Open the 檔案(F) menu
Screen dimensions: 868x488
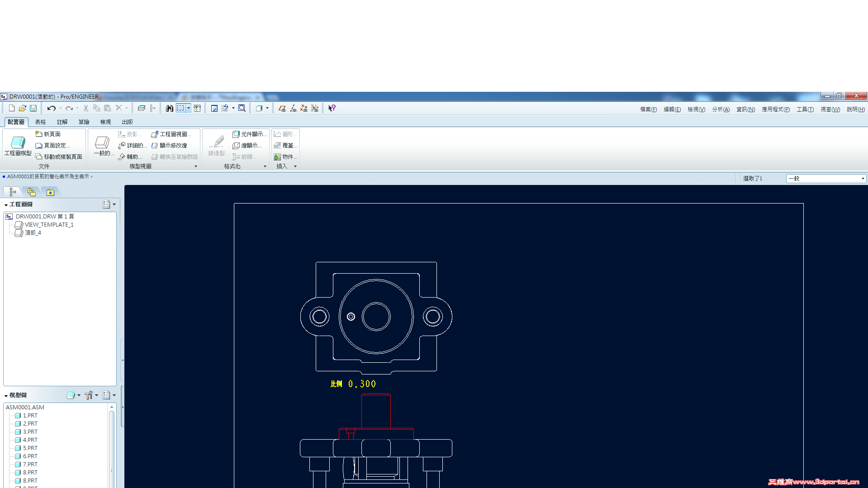(x=649, y=109)
